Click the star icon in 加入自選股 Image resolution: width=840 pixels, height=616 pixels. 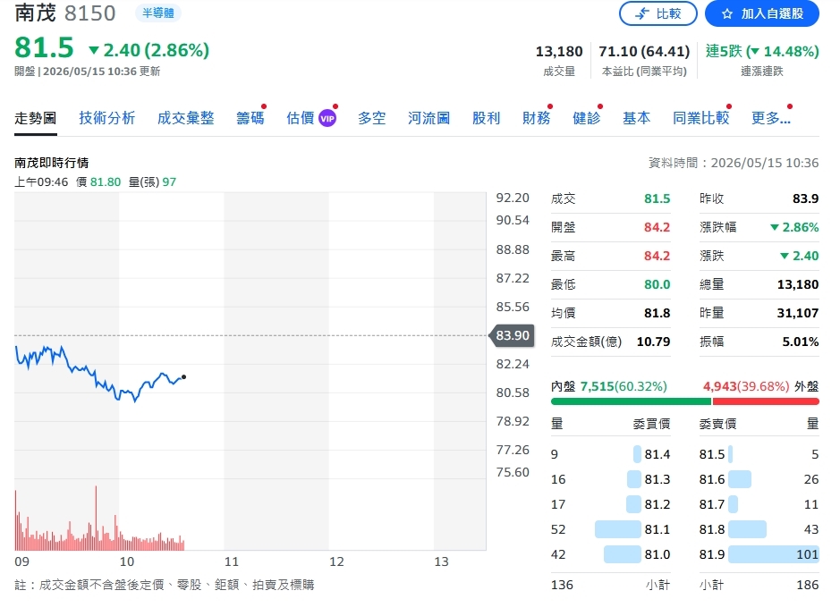[x=727, y=14]
